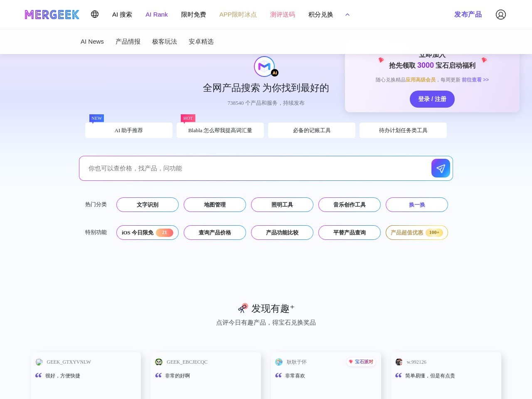532x399 pixels.
Task: Open the globe language selector
Action: 95,14
